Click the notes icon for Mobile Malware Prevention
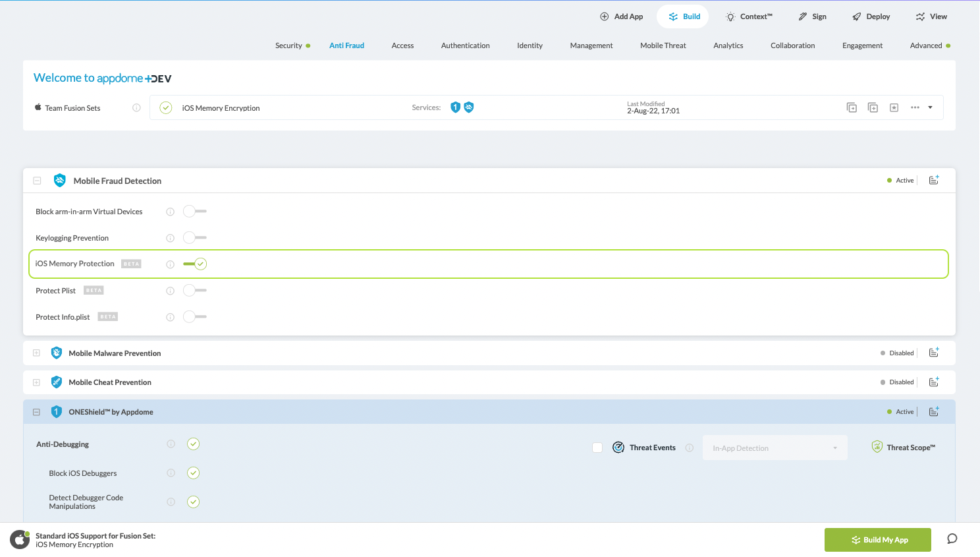Image resolution: width=980 pixels, height=557 pixels. coord(933,353)
